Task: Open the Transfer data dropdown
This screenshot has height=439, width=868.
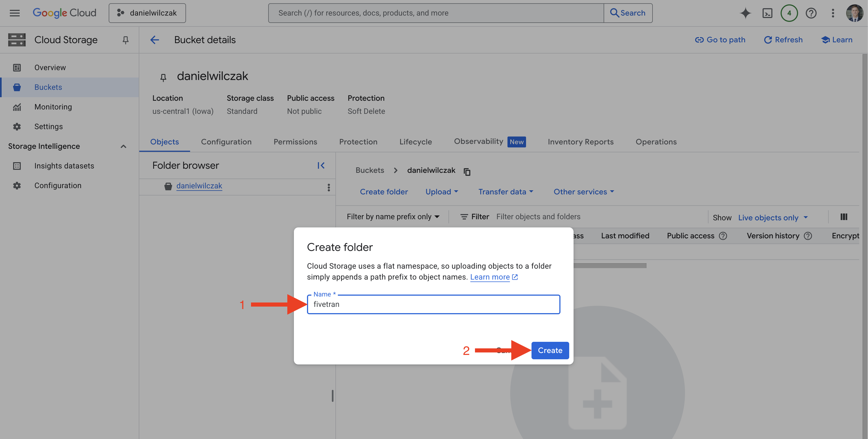Action: pyautogui.click(x=506, y=192)
